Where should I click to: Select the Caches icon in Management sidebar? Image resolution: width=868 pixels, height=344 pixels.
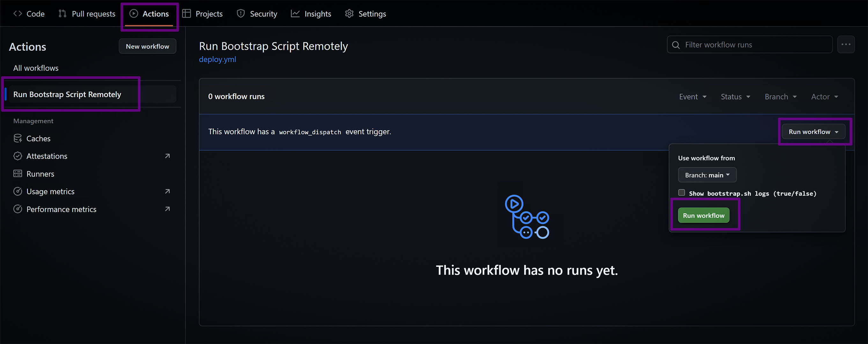point(18,138)
